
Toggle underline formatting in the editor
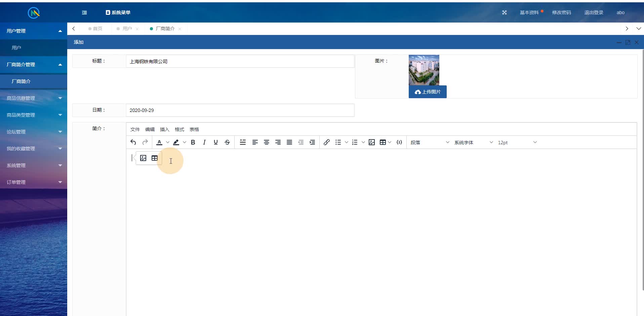215,142
